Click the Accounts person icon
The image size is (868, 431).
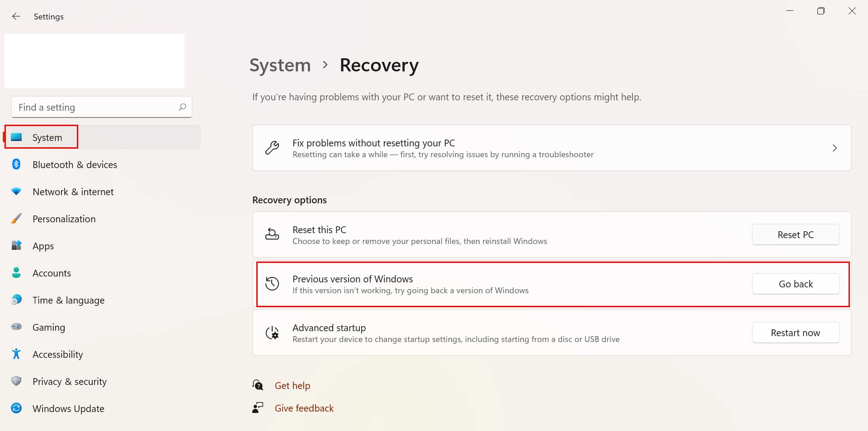[17, 273]
